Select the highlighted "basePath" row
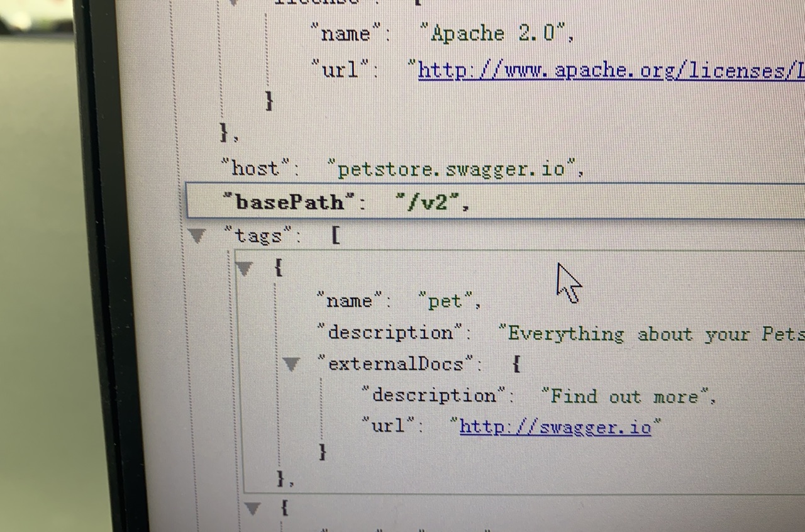This screenshot has height=532, width=805. point(495,201)
